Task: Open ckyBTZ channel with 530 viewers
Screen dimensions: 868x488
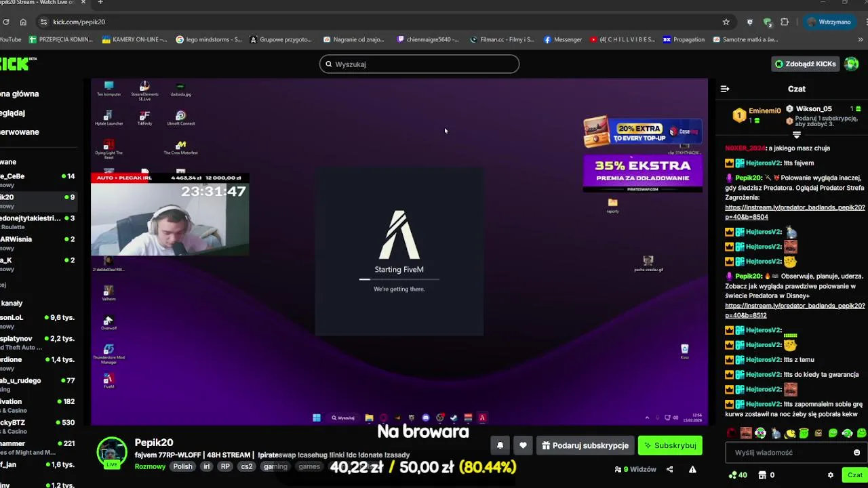Action: click(x=38, y=426)
